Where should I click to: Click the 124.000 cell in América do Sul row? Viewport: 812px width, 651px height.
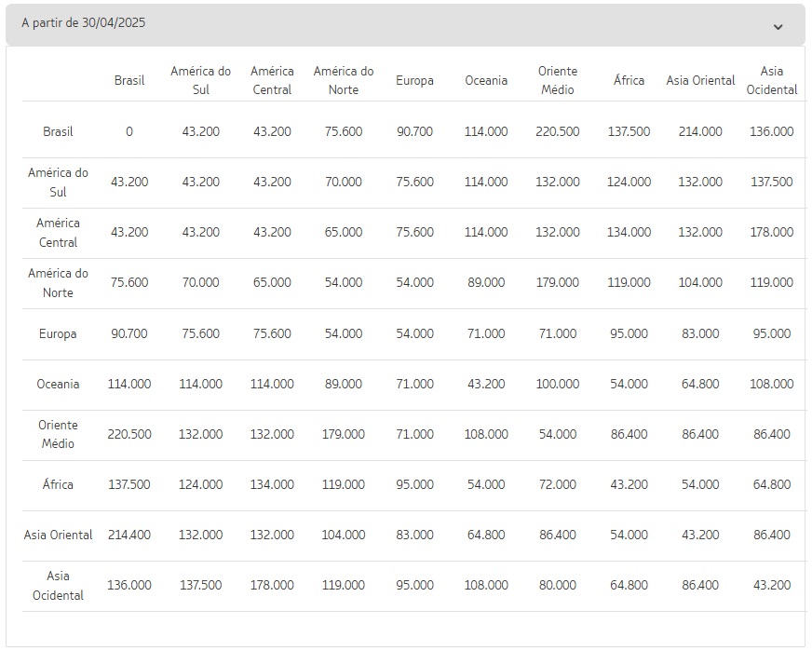pos(629,183)
